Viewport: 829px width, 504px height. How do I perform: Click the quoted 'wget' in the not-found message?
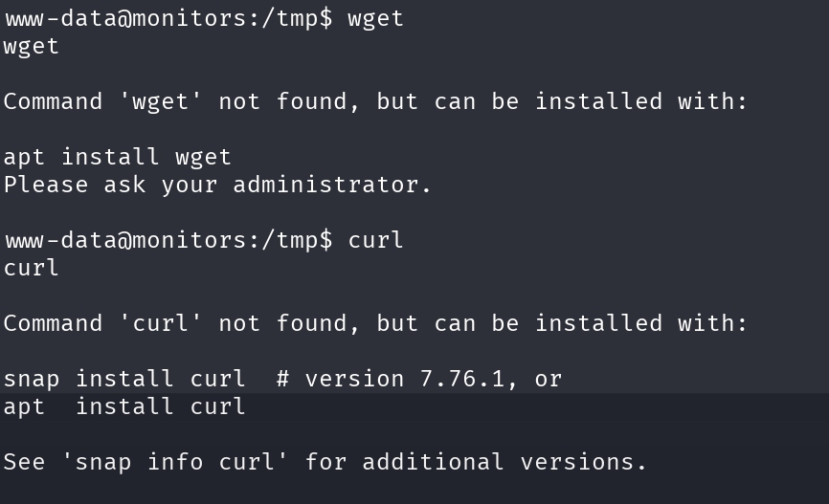pyautogui.click(x=161, y=101)
